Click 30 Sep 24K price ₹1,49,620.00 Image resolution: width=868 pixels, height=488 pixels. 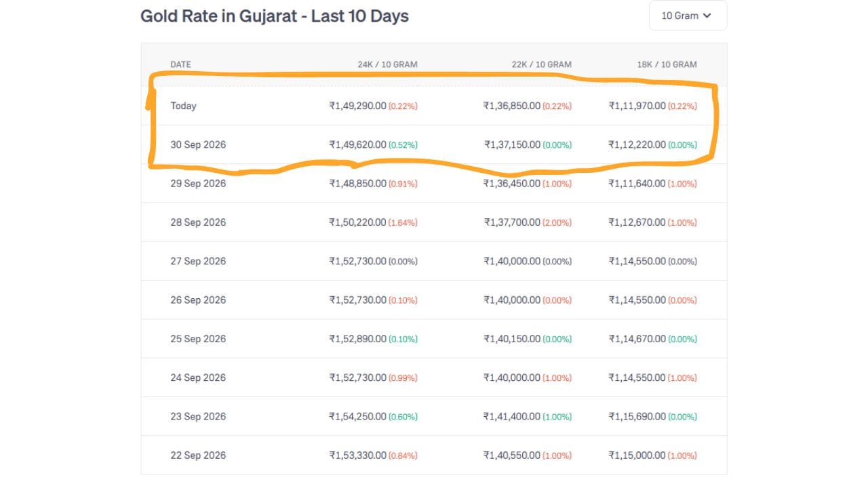click(x=357, y=144)
